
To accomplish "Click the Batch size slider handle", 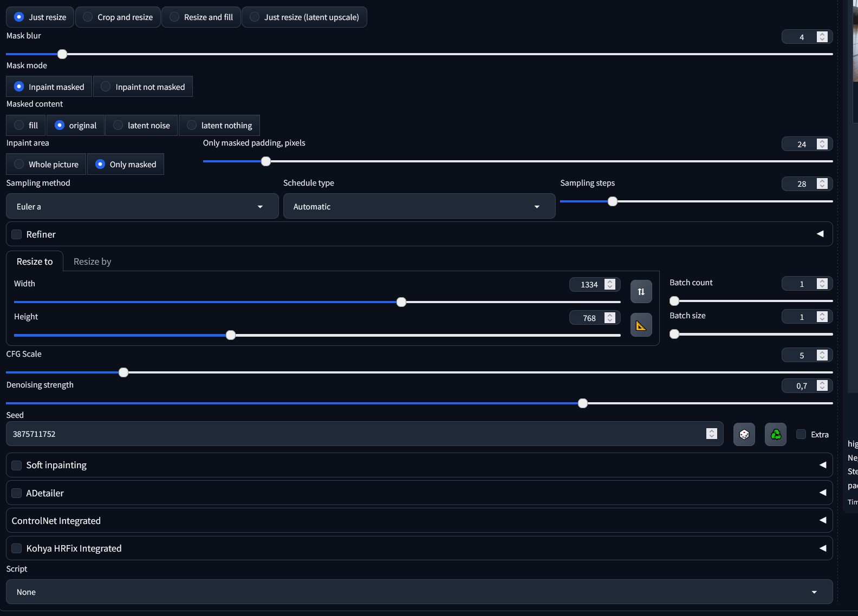I will pos(674,334).
